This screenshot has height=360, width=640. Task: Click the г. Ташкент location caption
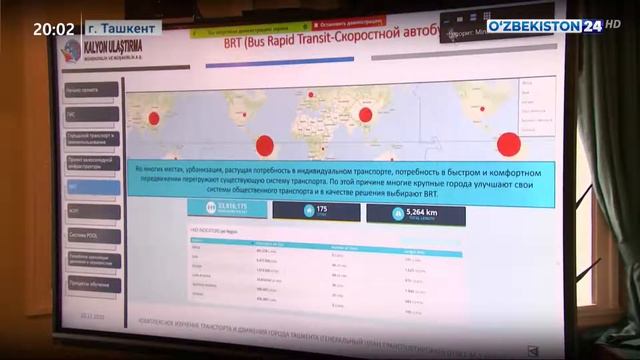coord(122,29)
